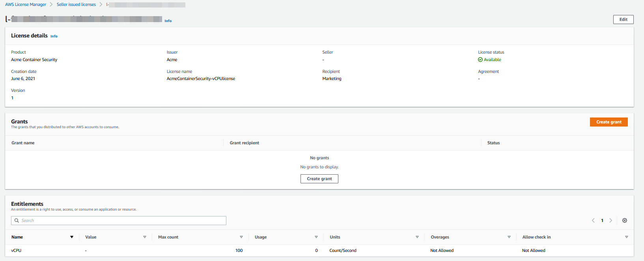Image resolution: width=644 pixels, height=261 pixels.
Task: Go to Seller issued licenses breadcrumb
Action: (76, 4)
